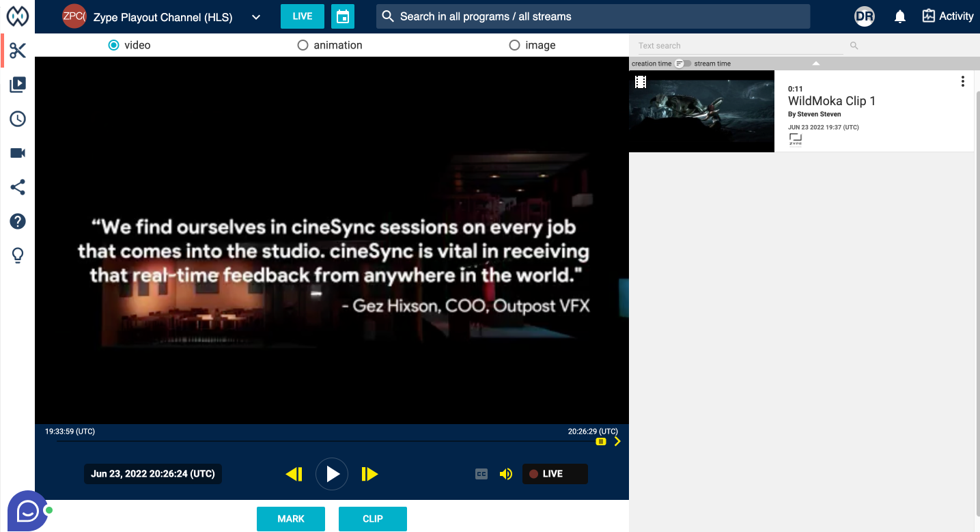This screenshot has height=532, width=980.
Task: Toggle creation time / stream time switch
Action: [x=682, y=64]
